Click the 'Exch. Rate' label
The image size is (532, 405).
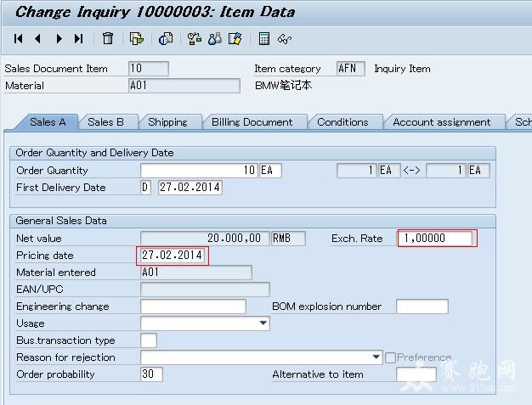357,239
